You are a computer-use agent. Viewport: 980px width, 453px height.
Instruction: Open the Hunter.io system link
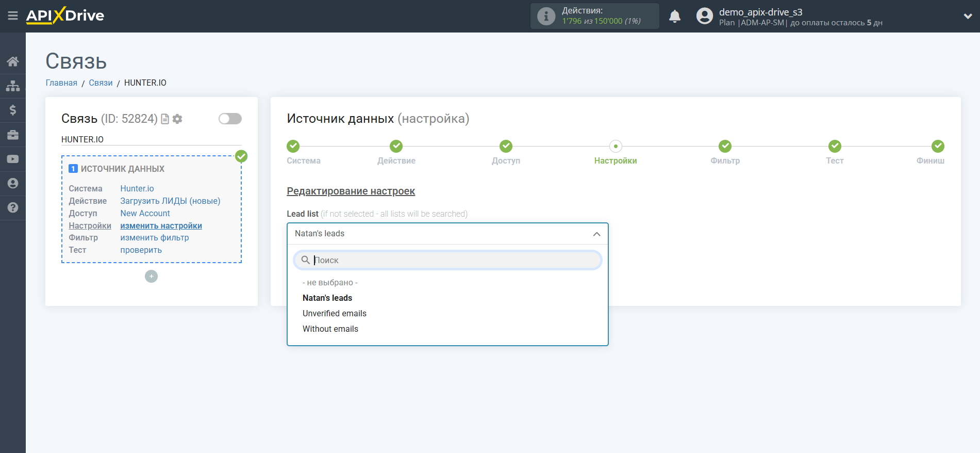pos(137,189)
